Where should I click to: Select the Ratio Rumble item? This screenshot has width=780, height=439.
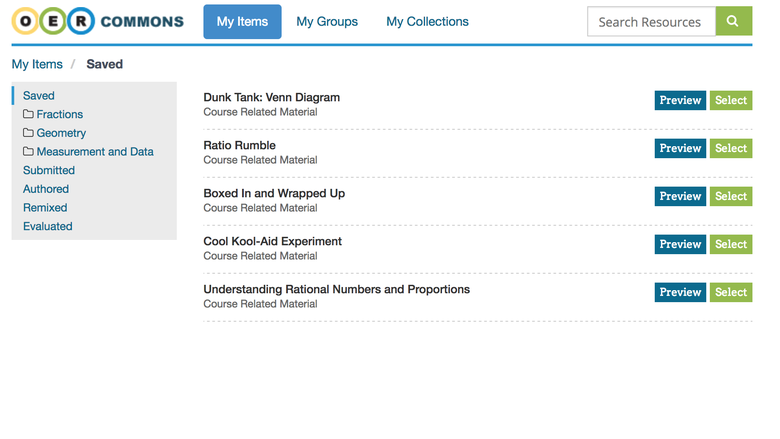click(731, 148)
